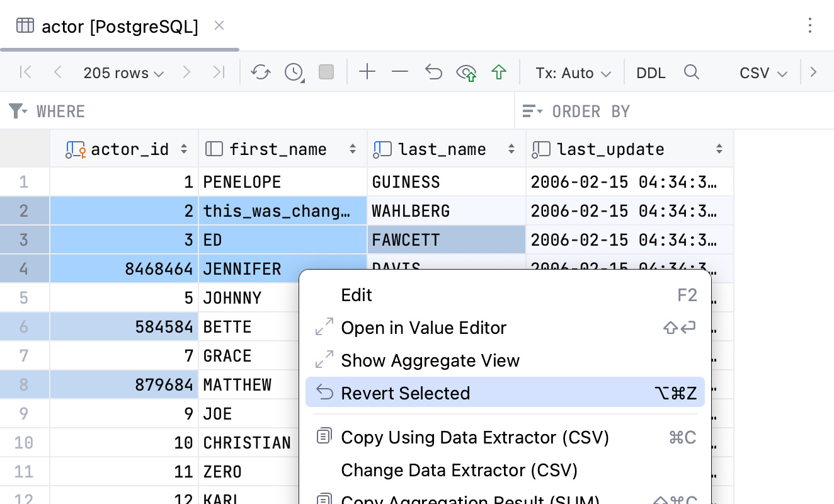This screenshot has width=834, height=504.
Task: Open the CSV data extractor dropdown
Action: pos(763,73)
